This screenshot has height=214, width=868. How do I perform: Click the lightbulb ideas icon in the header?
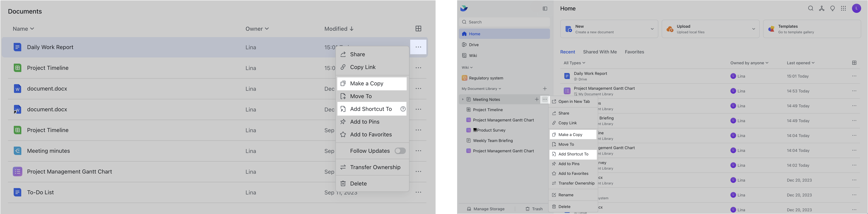[833, 8]
